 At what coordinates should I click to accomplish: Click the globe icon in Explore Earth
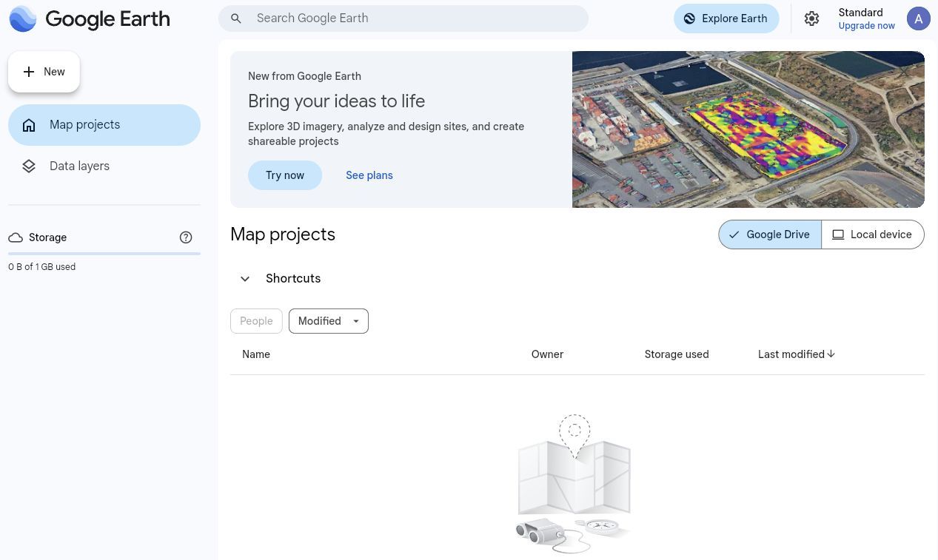(x=689, y=18)
